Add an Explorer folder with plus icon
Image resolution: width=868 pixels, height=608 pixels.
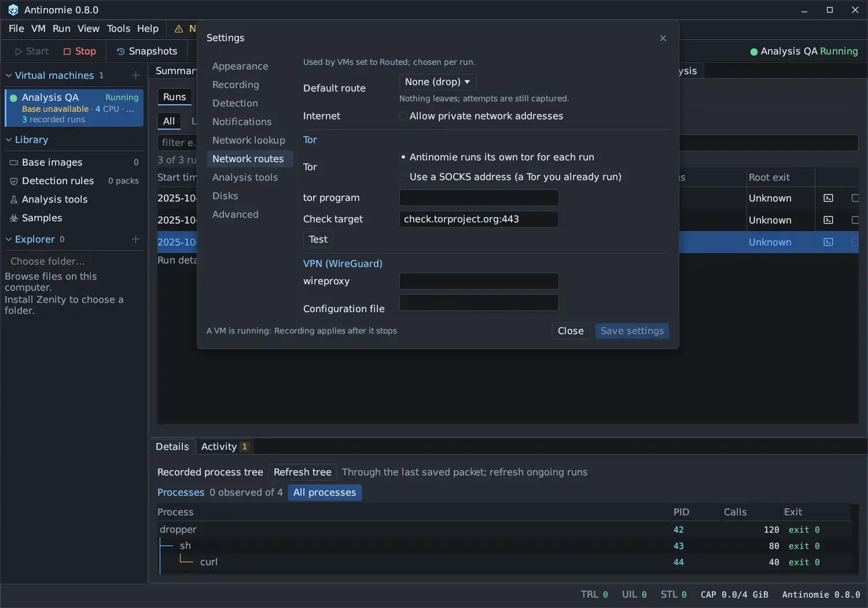coord(135,239)
